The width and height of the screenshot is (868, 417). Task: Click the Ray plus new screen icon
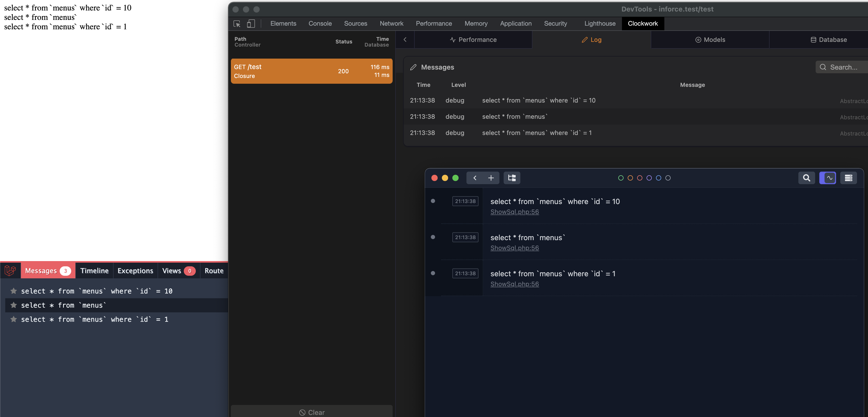[x=491, y=178]
